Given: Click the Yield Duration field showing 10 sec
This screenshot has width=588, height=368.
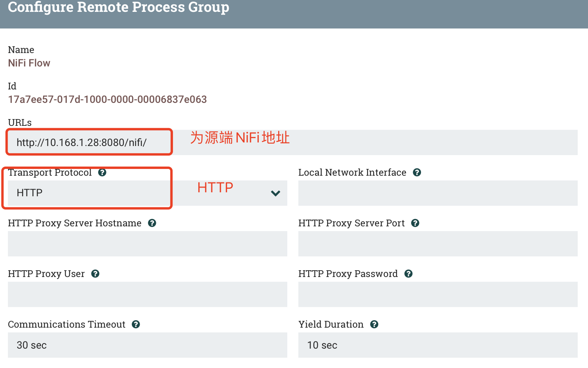Looking at the screenshot, I should (438, 345).
